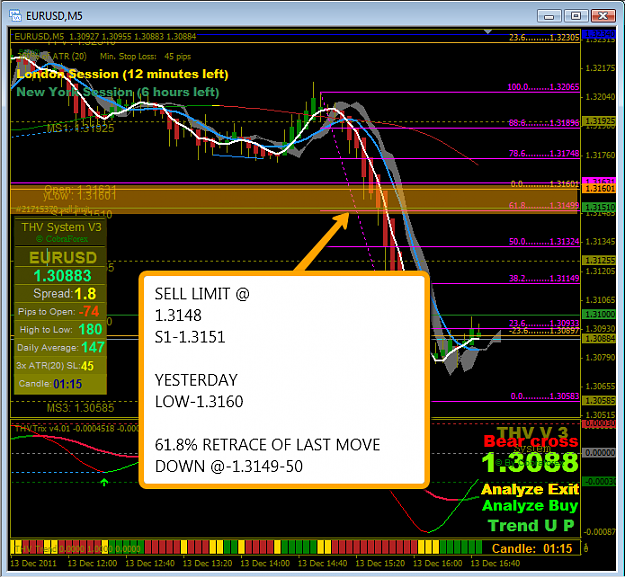Click the 13 Dec 16:40 time label
Viewport: 625px width, 578px height.
tap(495, 564)
